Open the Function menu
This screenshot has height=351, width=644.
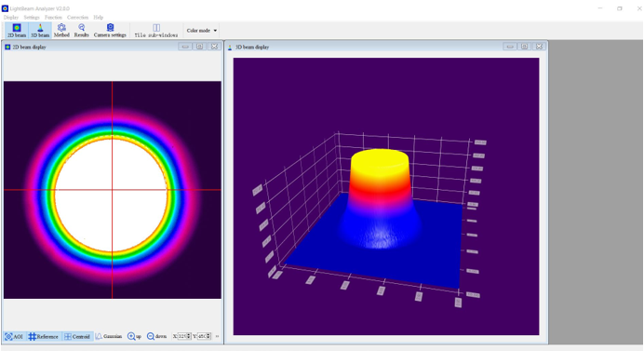53,18
